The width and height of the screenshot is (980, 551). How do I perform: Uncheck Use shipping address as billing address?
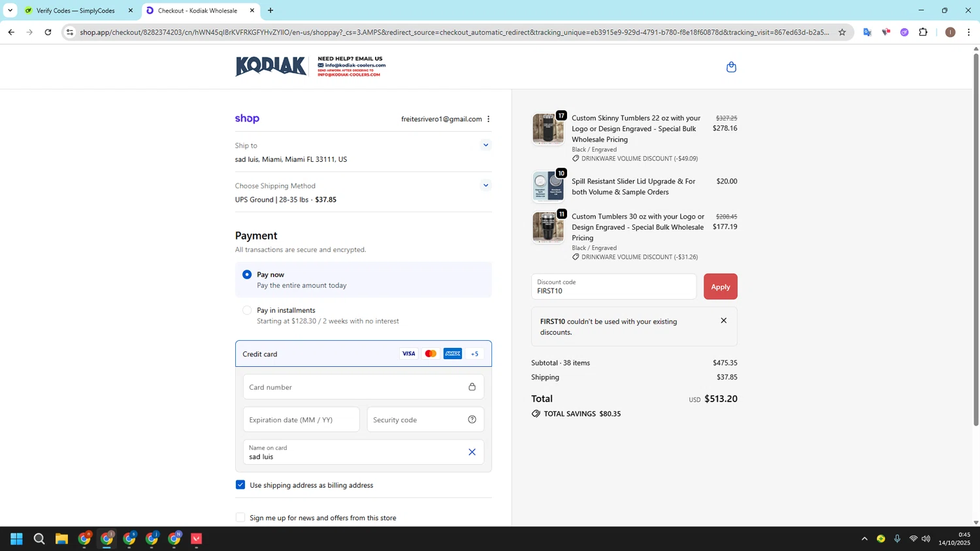(240, 484)
